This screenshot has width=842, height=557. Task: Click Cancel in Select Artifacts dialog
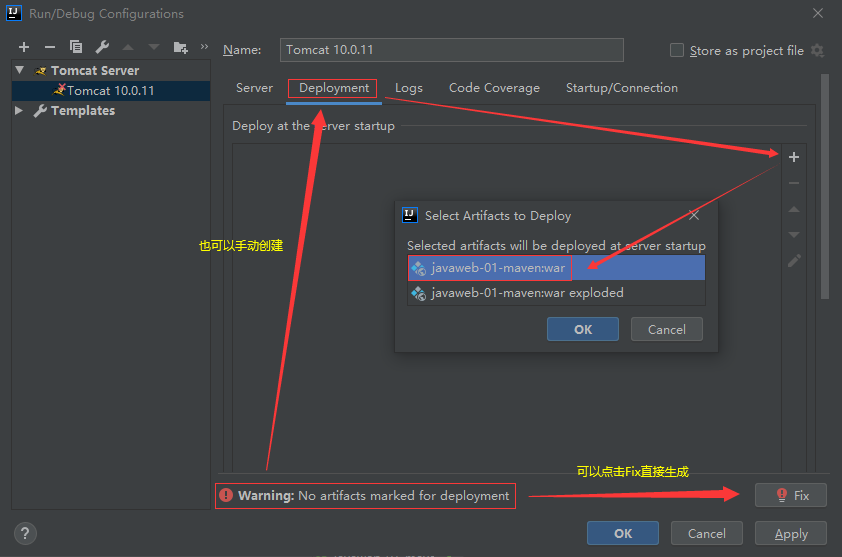point(666,329)
